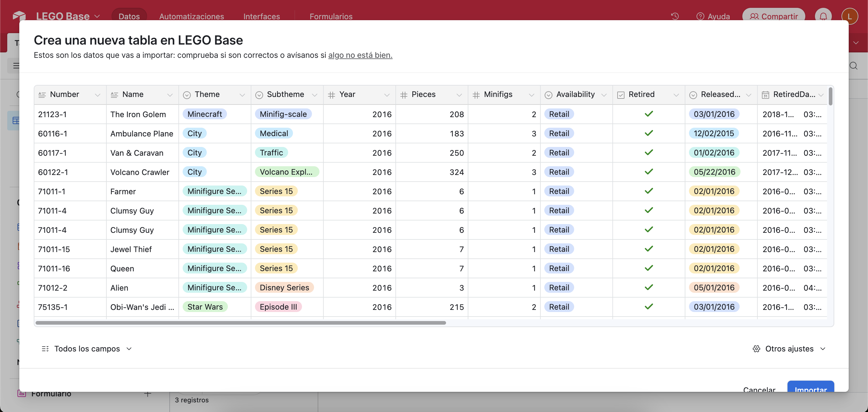Expand the Todos los campos dropdown
This screenshot has height=412, width=868.
tap(87, 349)
